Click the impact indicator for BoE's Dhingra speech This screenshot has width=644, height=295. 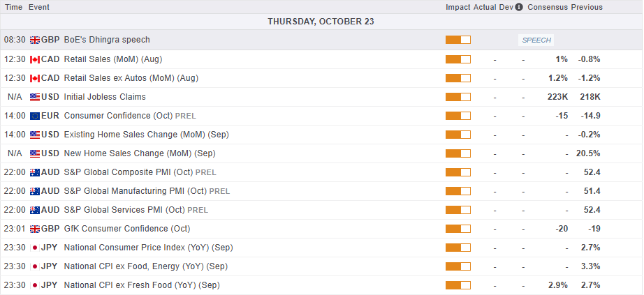(x=458, y=40)
